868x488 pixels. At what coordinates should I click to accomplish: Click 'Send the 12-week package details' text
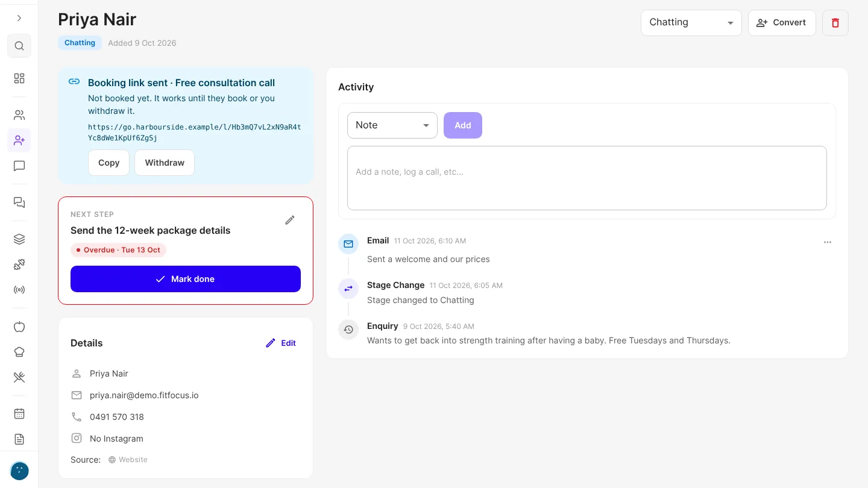click(151, 230)
